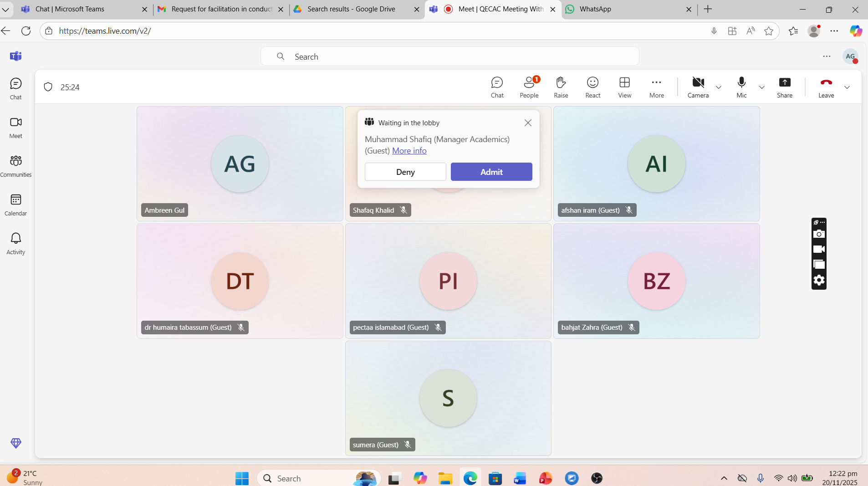Open Calendar in the Teams sidebar
The height and width of the screenshot is (486, 868).
pos(16,205)
